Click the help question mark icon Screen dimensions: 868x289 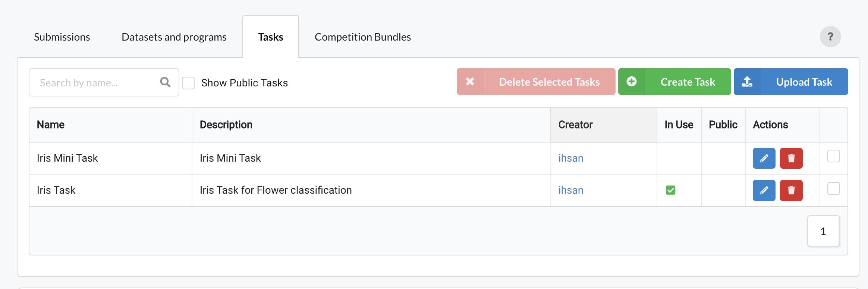(x=830, y=36)
